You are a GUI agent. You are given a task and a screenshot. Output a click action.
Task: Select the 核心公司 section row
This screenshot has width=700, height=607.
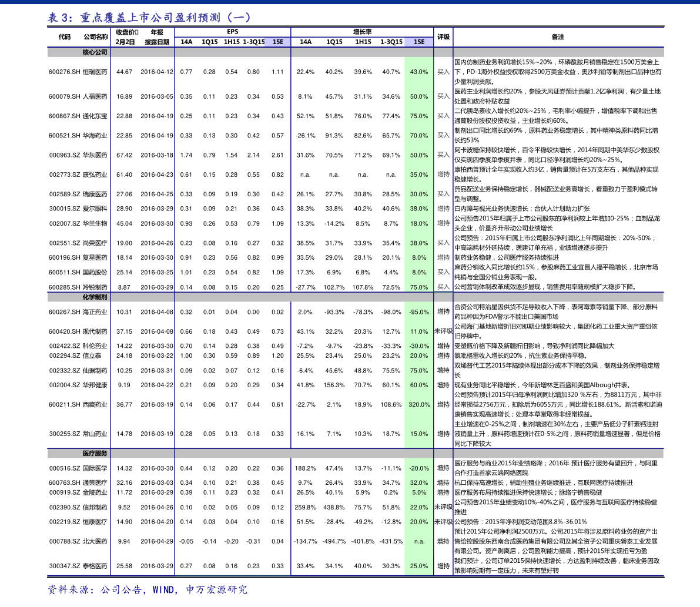pos(356,52)
